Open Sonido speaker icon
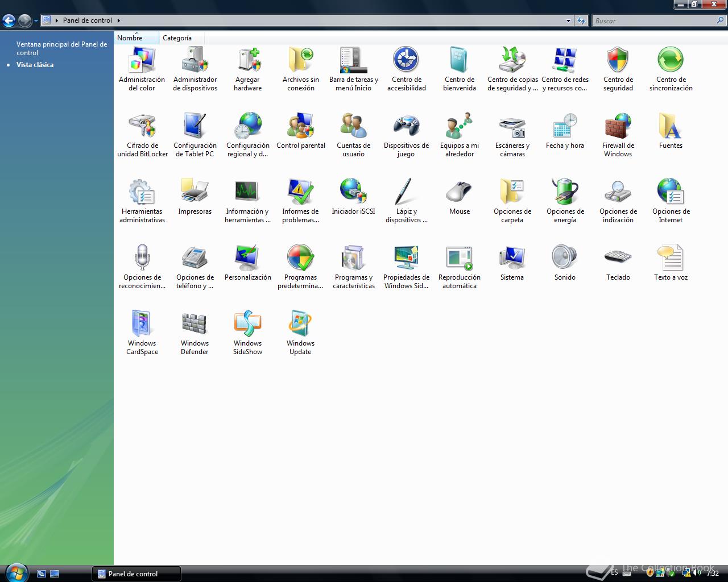 click(x=565, y=257)
